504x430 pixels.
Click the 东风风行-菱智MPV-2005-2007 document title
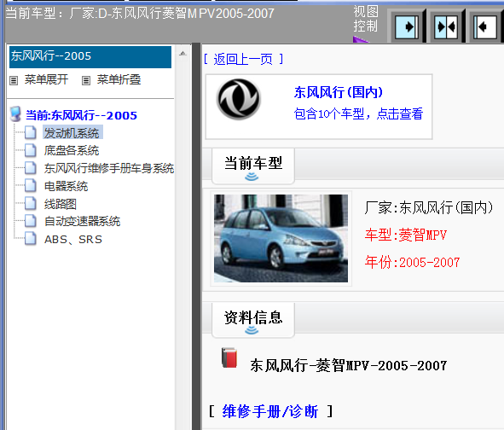pyautogui.click(x=349, y=366)
